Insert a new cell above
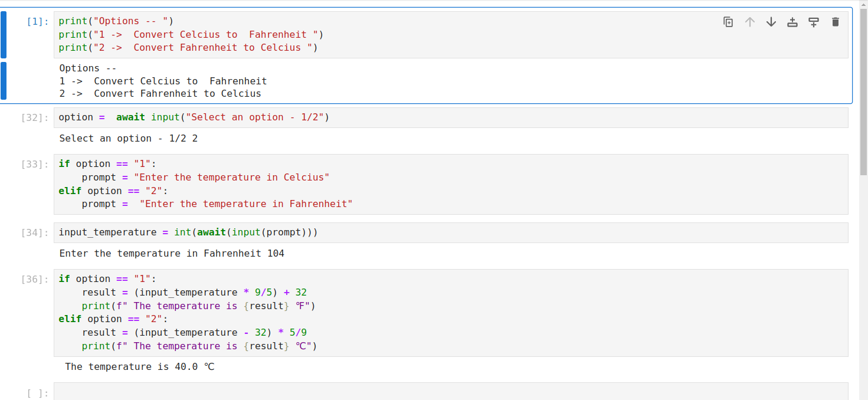Image resolution: width=868 pixels, height=400 pixels. click(x=792, y=21)
